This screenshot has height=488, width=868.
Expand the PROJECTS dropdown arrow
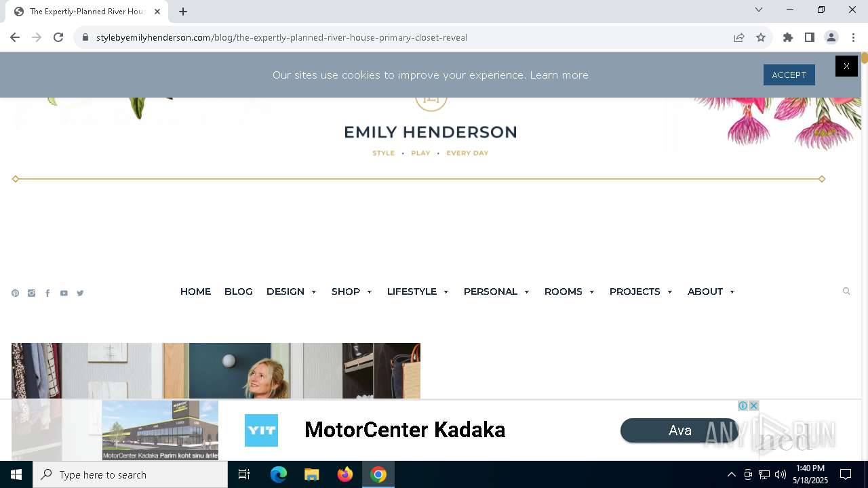670,292
